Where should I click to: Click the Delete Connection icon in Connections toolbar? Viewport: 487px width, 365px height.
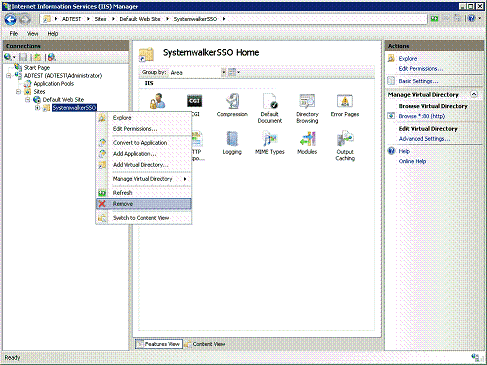tap(51, 57)
